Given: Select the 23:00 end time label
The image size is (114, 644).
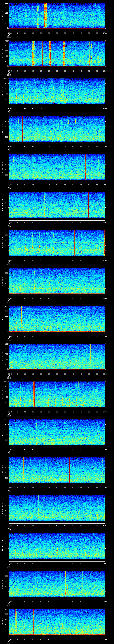Looking at the screenshot, I should 105,260.
